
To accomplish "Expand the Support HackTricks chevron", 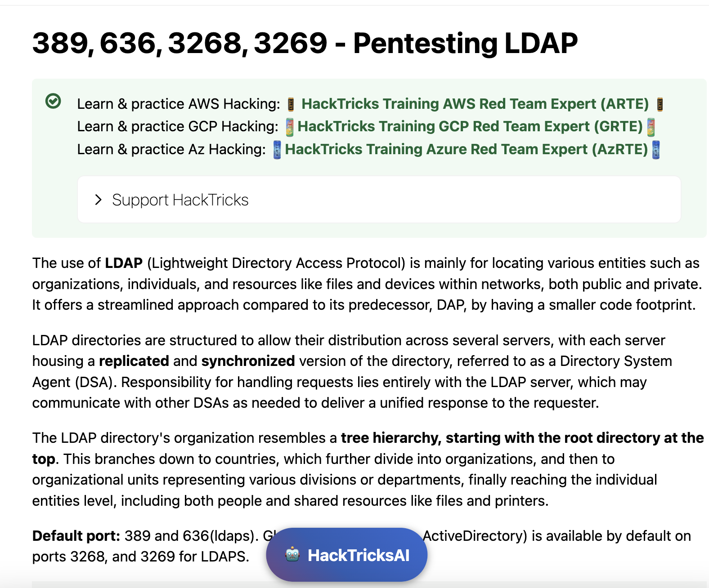I will pos(99,200).
